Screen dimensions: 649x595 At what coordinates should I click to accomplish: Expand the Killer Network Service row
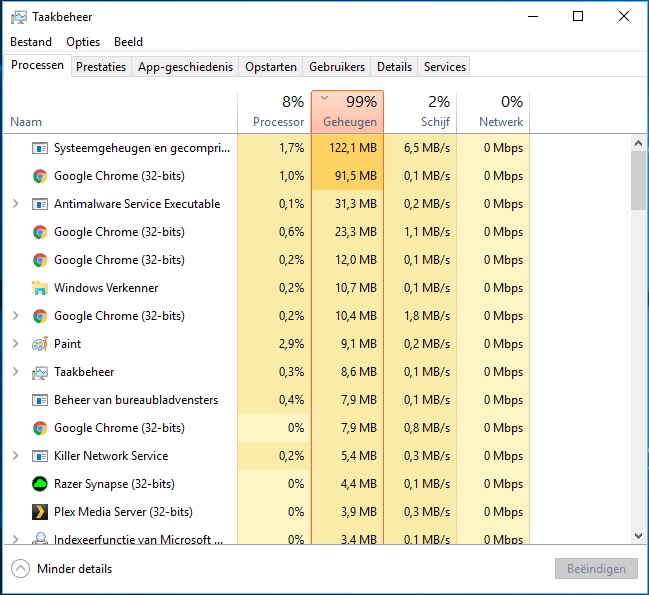(15, 456)
